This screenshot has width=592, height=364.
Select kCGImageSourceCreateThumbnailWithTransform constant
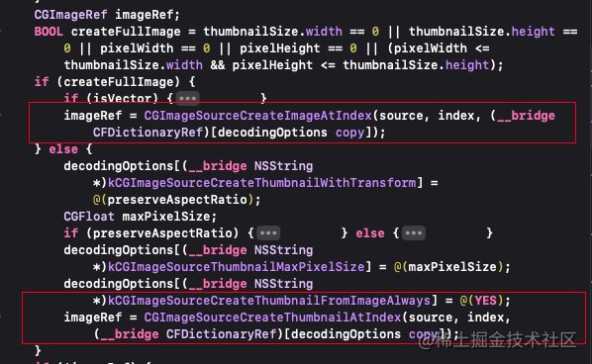coord(262,183)
